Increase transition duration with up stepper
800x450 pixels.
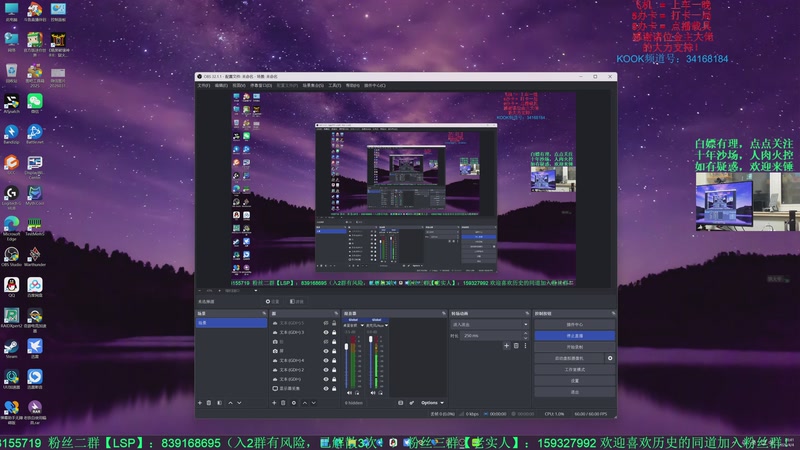pyautogui.click(x=526, y=334)
